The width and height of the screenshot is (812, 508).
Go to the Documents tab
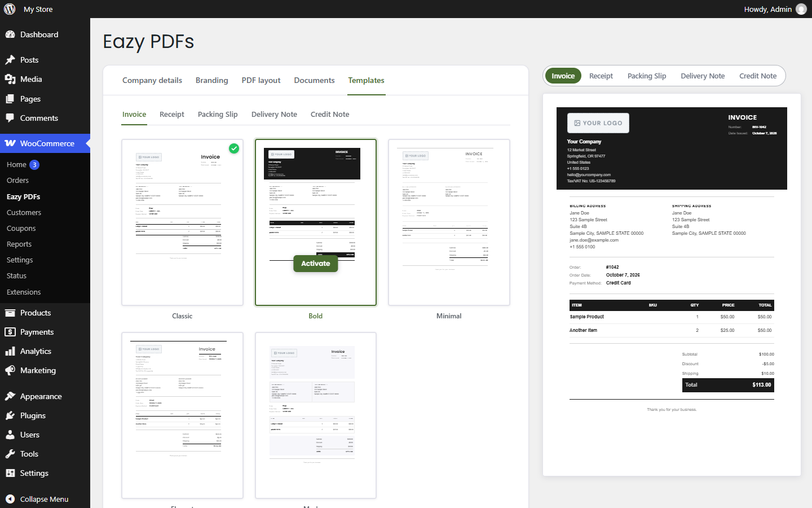314,80
